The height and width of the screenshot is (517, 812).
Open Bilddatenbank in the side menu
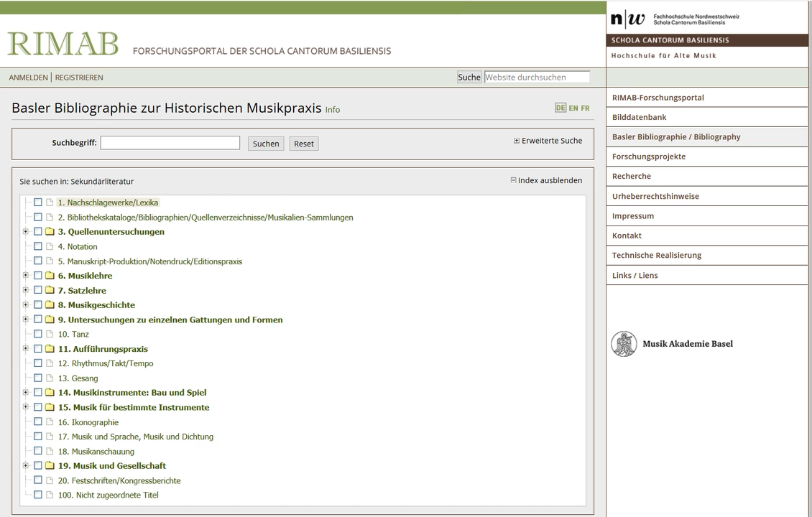(x=639, y=117)
